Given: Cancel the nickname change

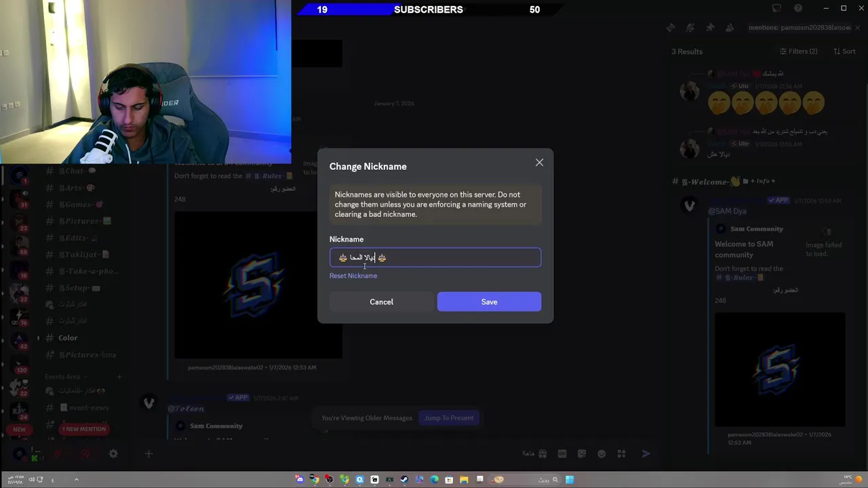Looking at the screenshot, I should click(381, 302).
